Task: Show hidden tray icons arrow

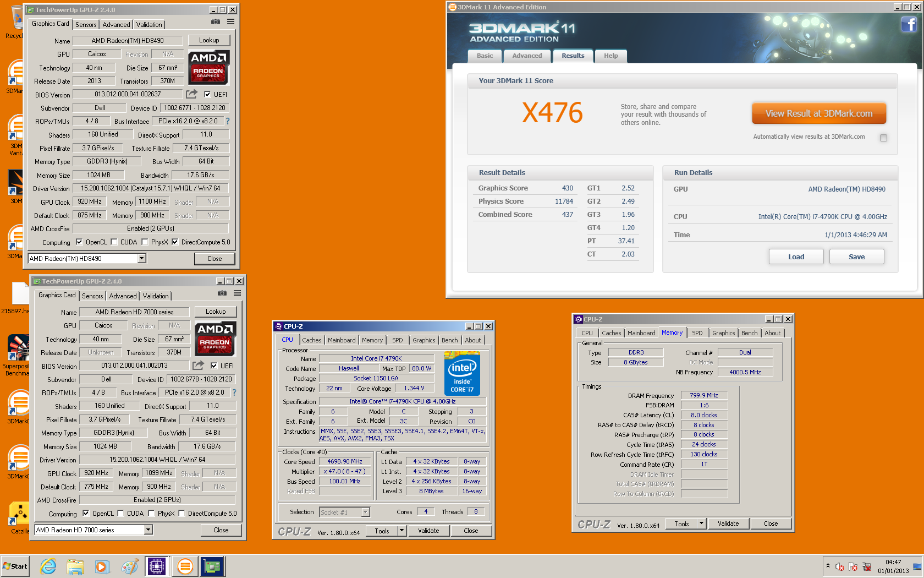Action: [828, 566]
